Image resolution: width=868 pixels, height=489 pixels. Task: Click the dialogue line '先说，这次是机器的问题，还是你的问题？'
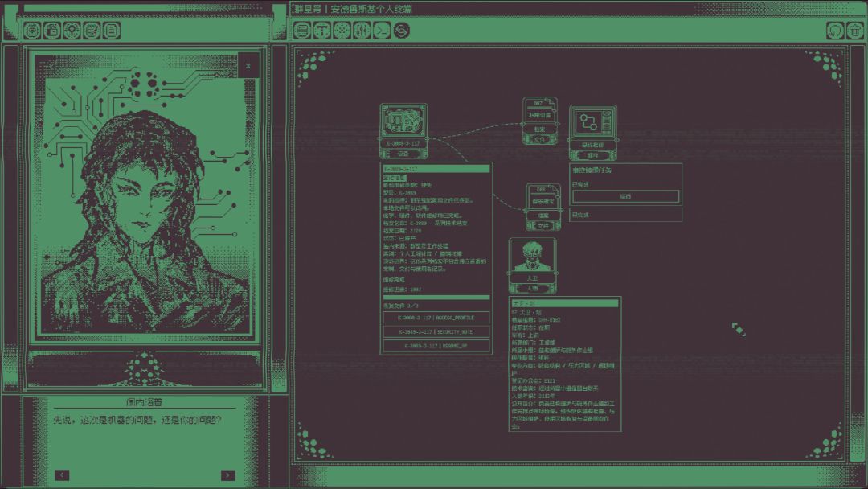pyautogui.click(x=138, y=421)
